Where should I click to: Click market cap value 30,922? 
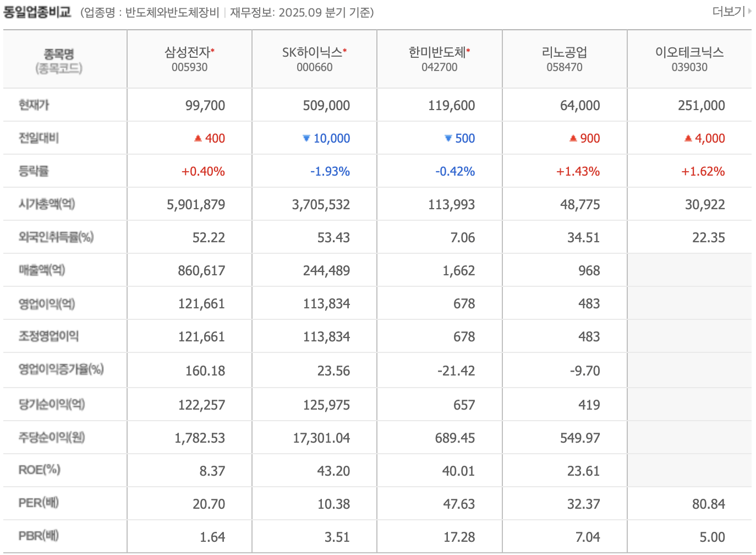pos(705,204)
